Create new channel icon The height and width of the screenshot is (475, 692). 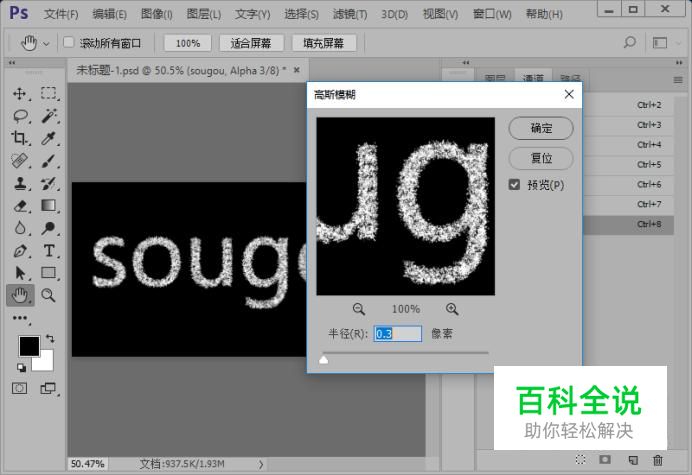tap(633, 460)
